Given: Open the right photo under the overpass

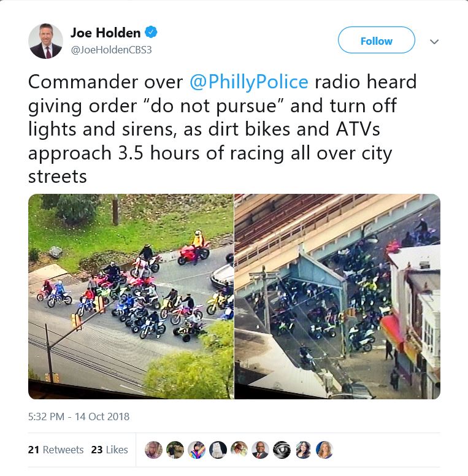Looking at the screenshot, I should [x=337, y=296].
